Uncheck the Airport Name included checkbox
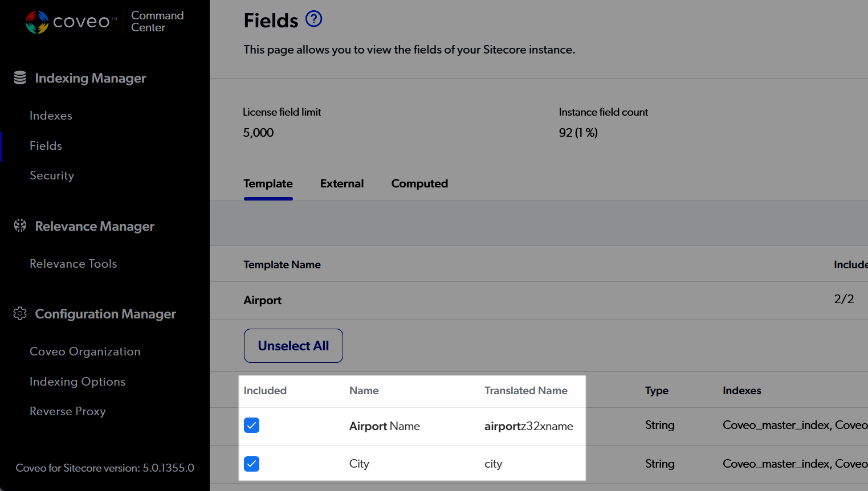 251,425
